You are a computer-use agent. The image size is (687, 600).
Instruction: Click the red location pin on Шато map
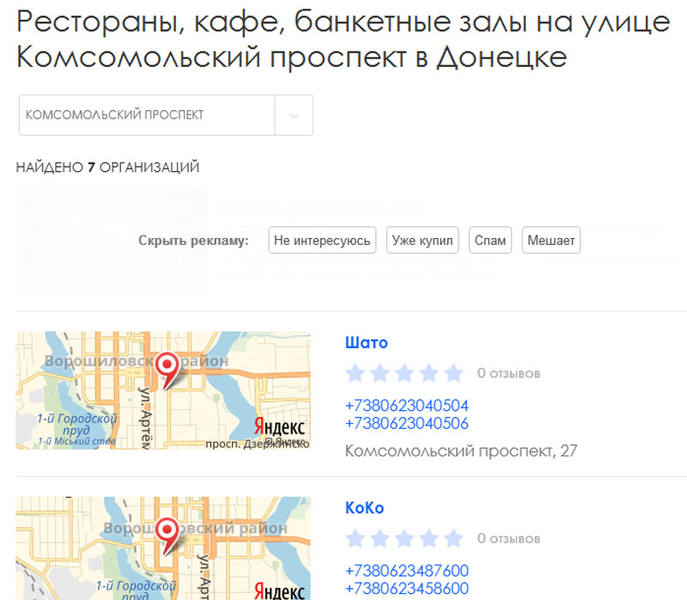point(167,369)
